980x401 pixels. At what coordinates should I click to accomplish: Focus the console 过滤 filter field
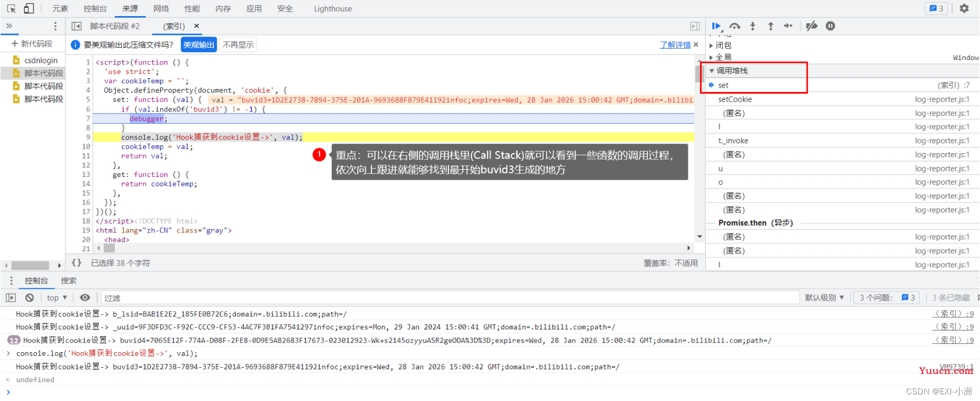[450, 298]
